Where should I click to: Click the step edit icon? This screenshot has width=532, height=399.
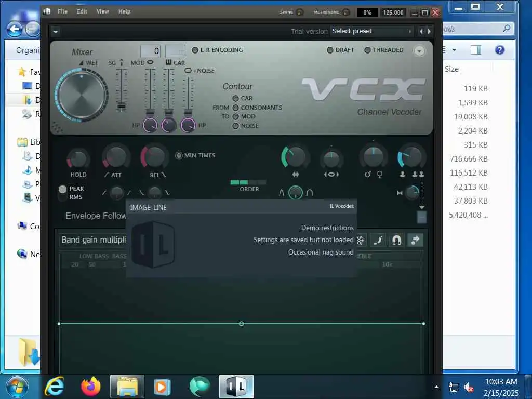click(378, 240)
